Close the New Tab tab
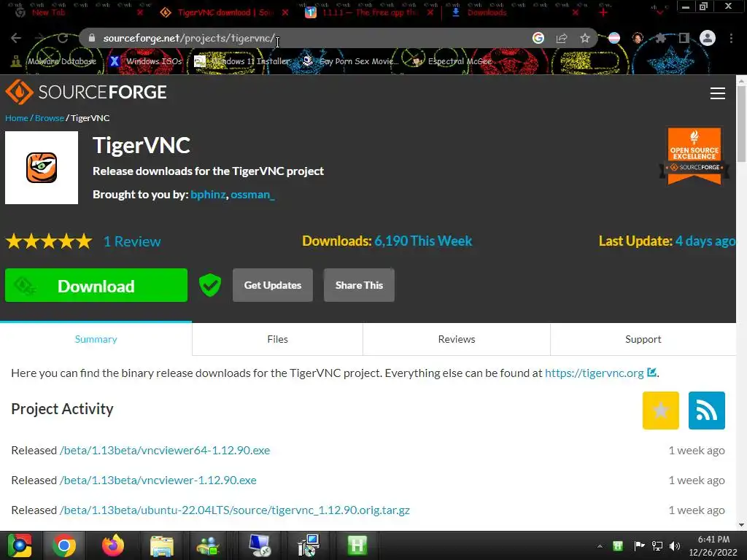 click(x=139, y=12)
